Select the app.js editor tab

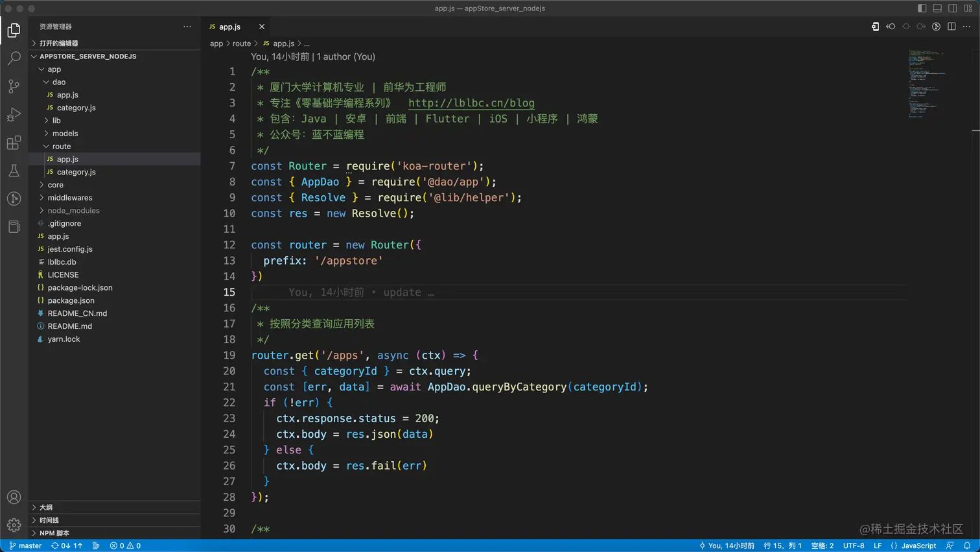click(x=229, y=27)
